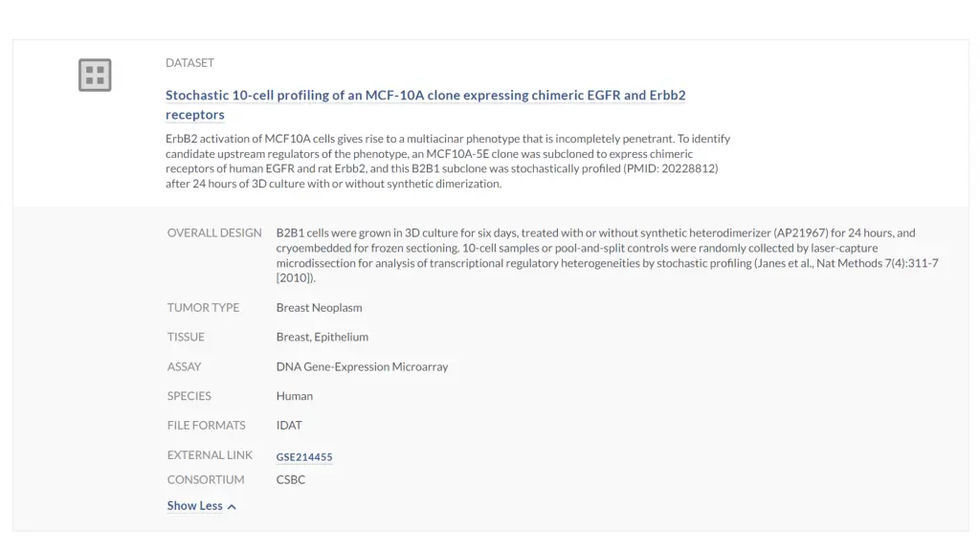
Task: Click the DNA Gene-Expression Microarray value
Action: 363,366
